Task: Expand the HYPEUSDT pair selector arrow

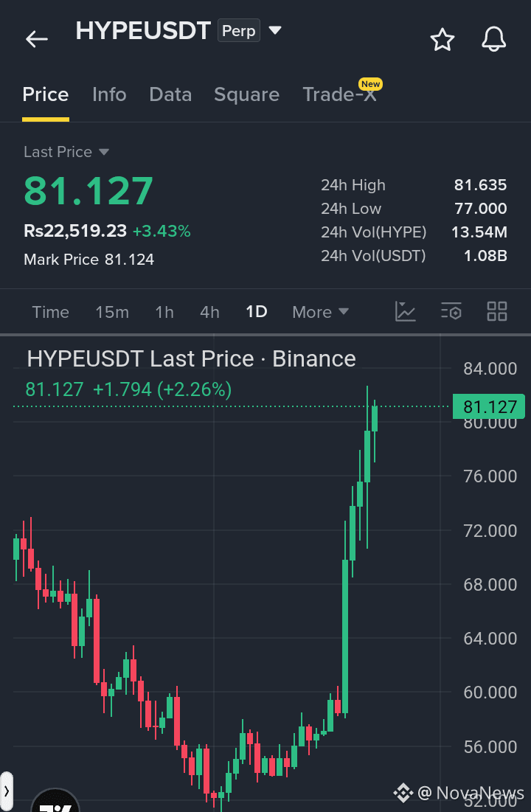Action: 274,30
